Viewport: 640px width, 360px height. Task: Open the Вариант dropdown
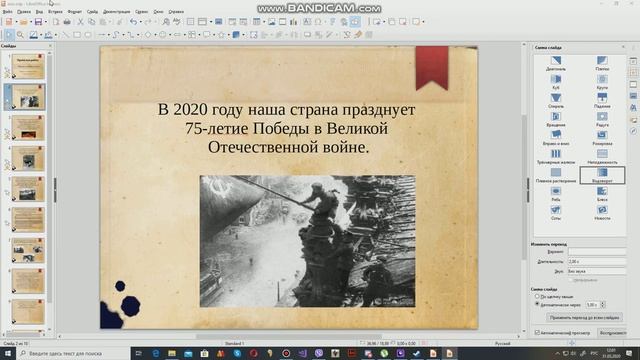tap(597, 252)
